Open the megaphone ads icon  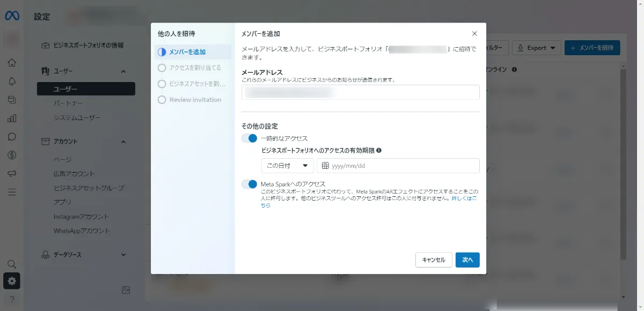click(x=12, y=173)
